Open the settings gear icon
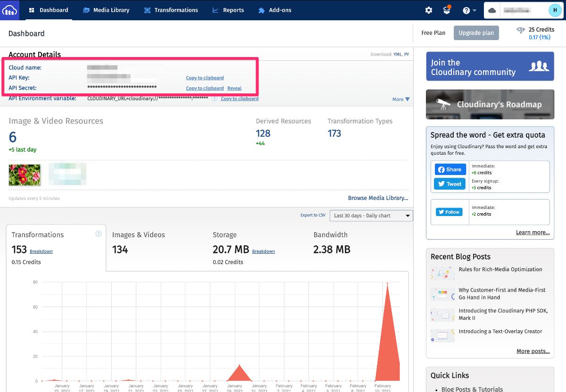This screenshot has height=392, width=566. click(x=429, y=10)
